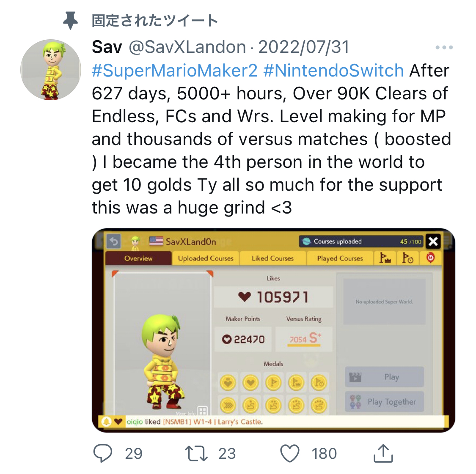Viewport: 476px width, 474px height.
Task: Open the #SuperMarioMaker2 hashtag link
Action: [x=175, y=70]
